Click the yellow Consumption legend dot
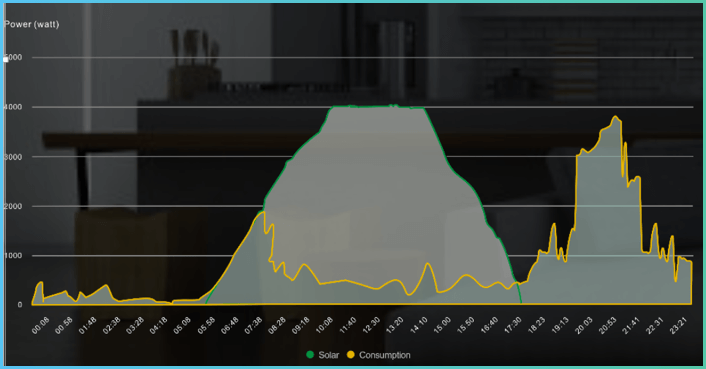Viewport: 706px width, 369px height. (x=351, y=355)
